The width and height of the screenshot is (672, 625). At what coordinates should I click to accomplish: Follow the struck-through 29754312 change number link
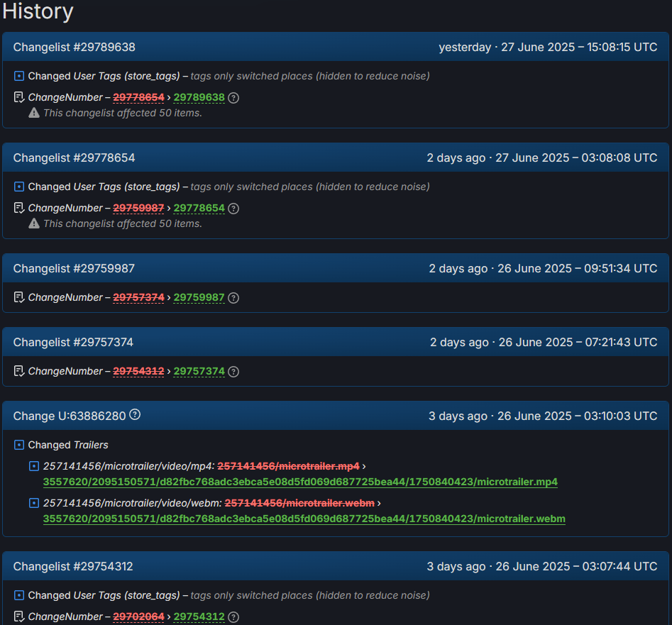tap(138, 371)
